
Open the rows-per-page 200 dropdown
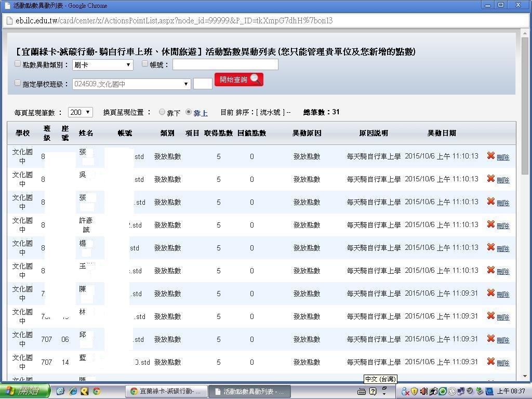pos(81,112)
